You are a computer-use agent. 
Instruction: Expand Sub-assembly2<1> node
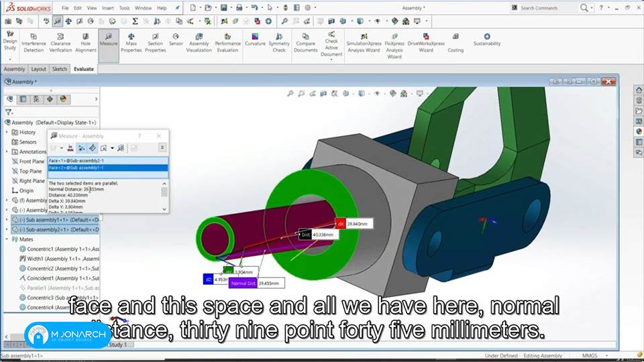pos(7,229)
